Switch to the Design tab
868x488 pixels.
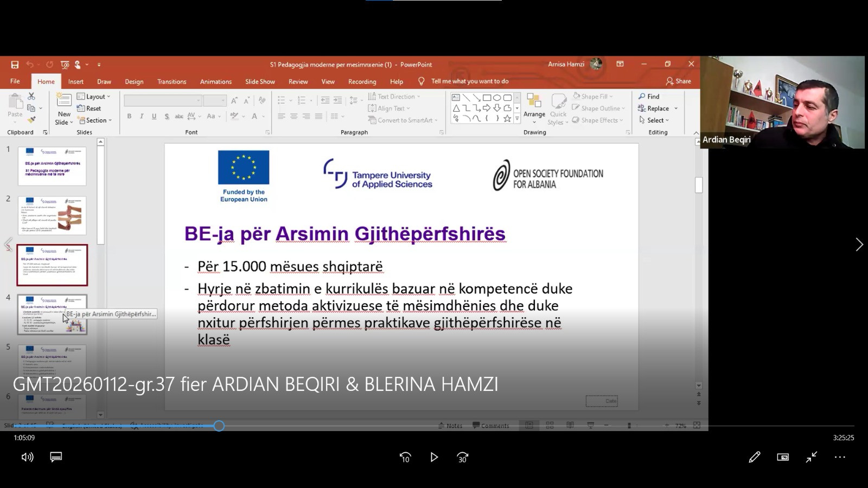pyautogui.click(x=134, y=81)
